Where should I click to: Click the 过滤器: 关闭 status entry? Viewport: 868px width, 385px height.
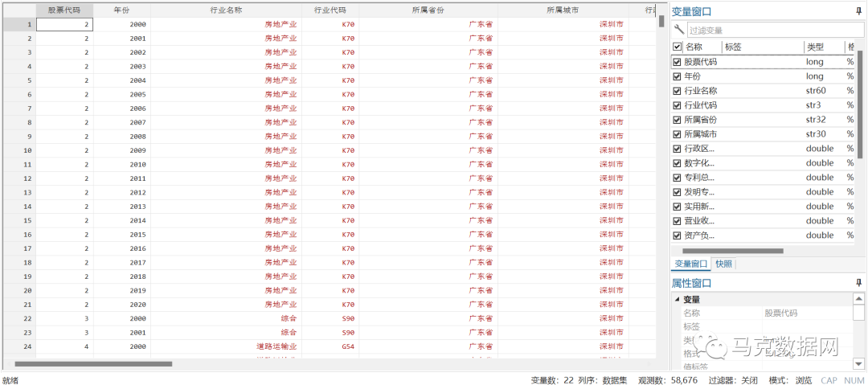[x=732, y=380]
